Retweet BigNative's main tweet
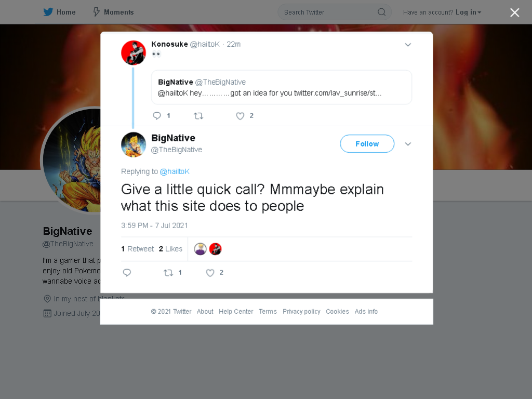The height and width of the screenshot is (399, 532). coord(168,273)
